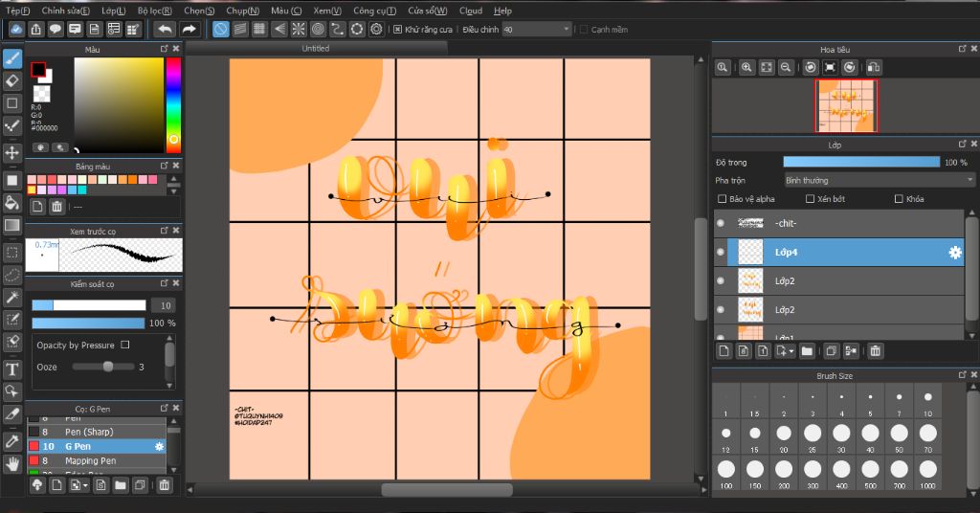
Task: Select the Pen (Sharp) brush
Action: point(97,432)
